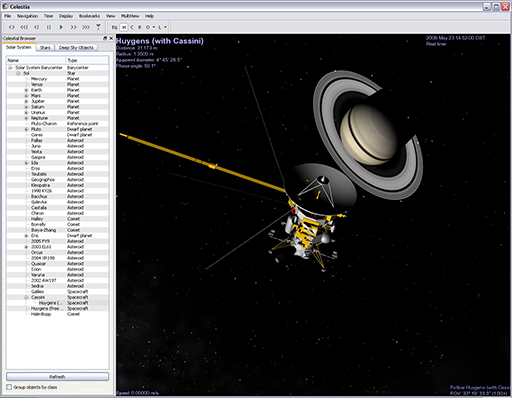This screenshot has height=398, width=512.
Task: Double the time rate
Action: [x=73, y=27]
